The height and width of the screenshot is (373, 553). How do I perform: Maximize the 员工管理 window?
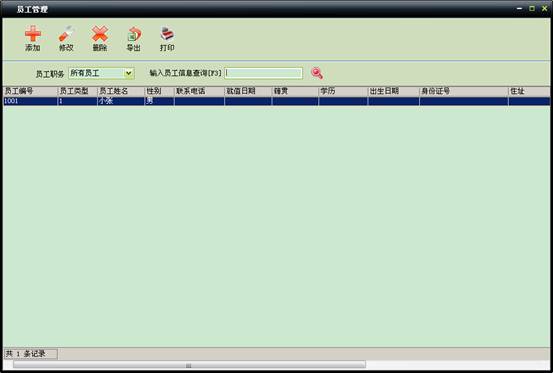click(x=532, y=8)
